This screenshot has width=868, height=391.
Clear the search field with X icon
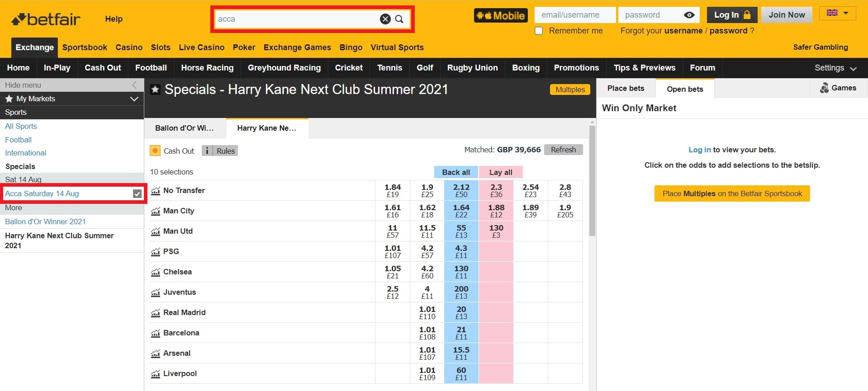pos(385,19)
